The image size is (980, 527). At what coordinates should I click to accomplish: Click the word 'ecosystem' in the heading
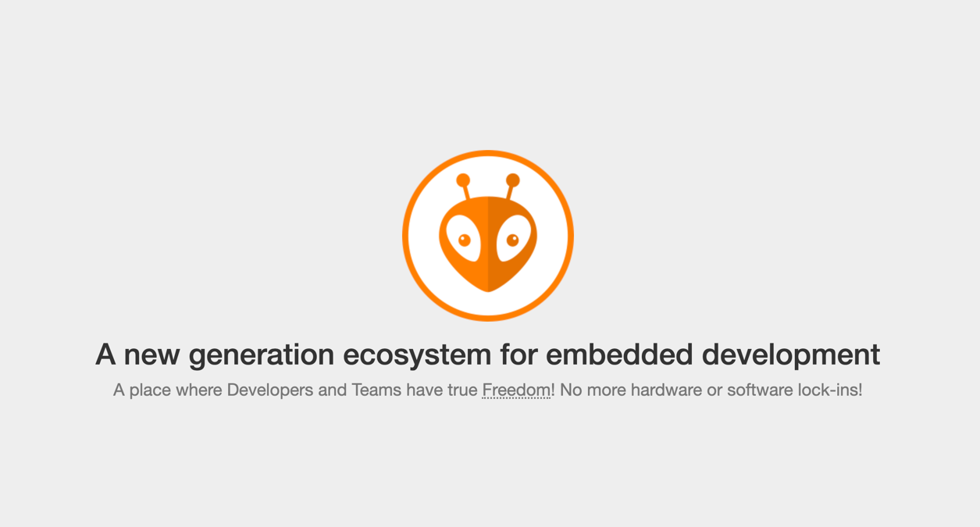(416, 354)
